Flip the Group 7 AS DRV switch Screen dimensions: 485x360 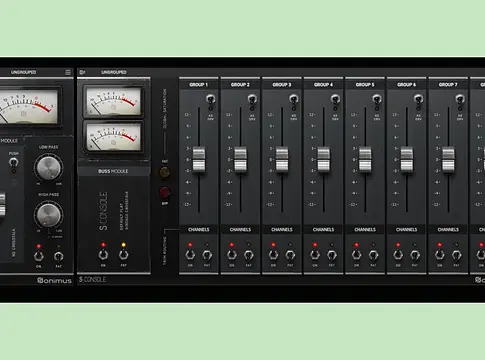[460, 99]
